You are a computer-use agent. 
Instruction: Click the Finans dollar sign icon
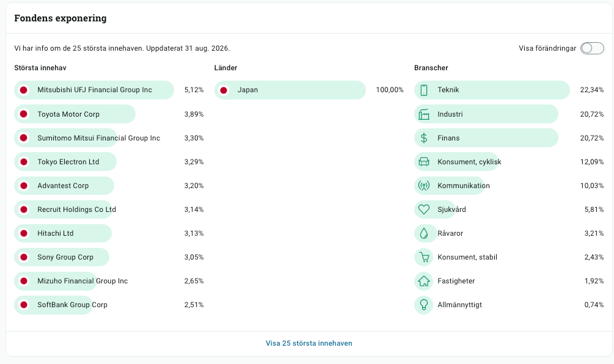coord(424,138)
